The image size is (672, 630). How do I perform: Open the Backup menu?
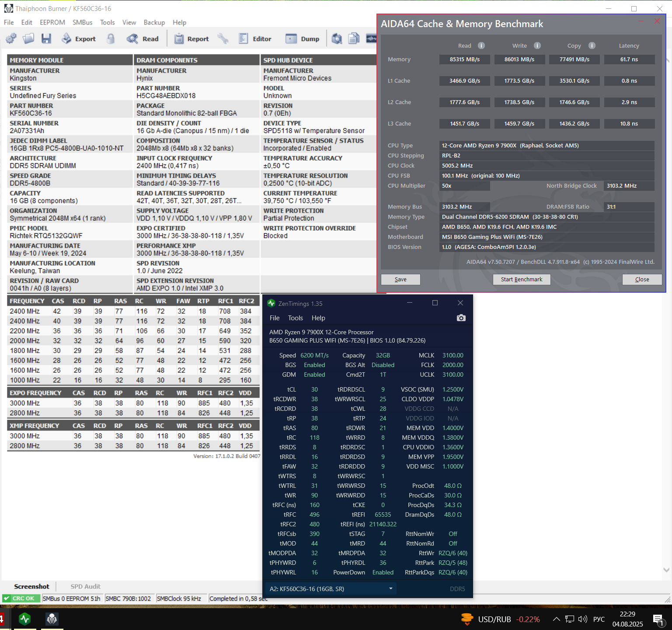coord(154,22)
